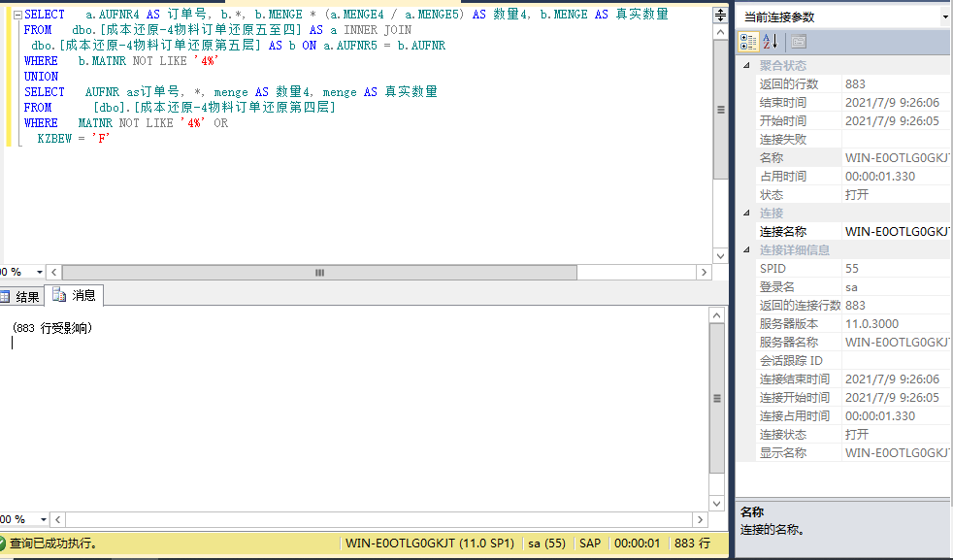The width and height of the screenshot is (953, 560).
Task: Switch properties to categorized view
Action: tap(747, 42)
